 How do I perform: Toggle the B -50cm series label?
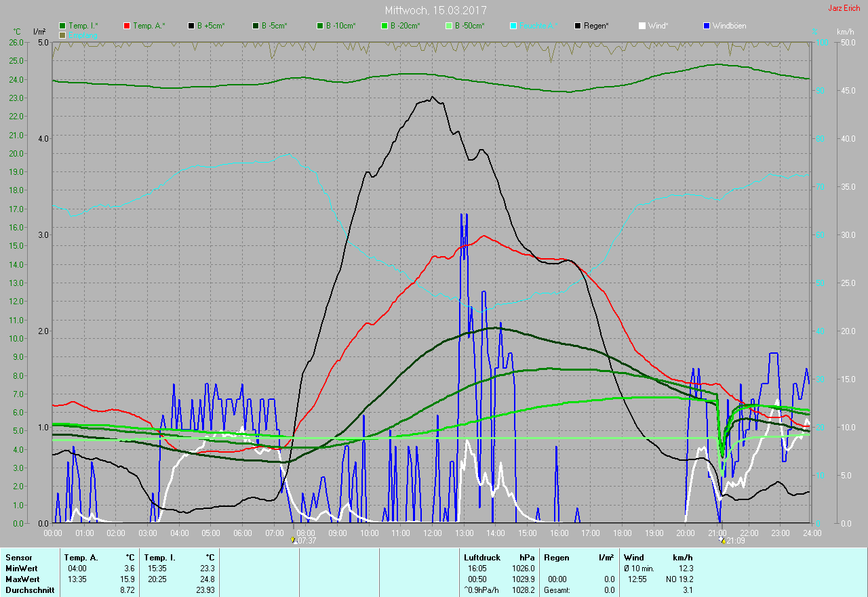pyautogui.click(x=469, y=26)
